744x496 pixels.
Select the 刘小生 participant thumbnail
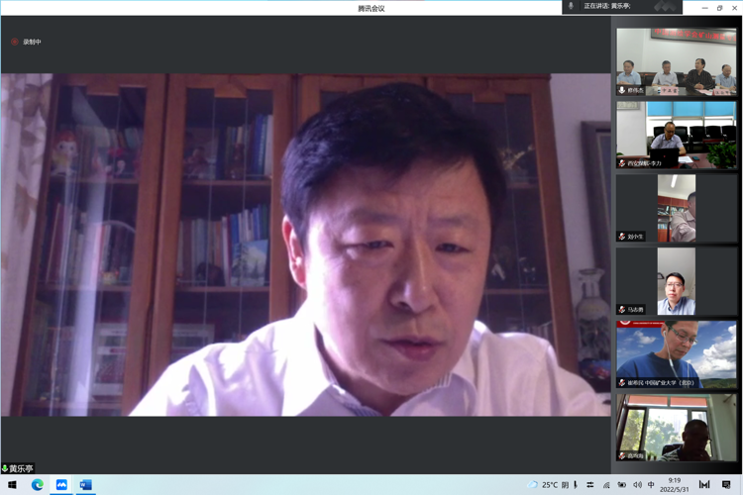pyautogui.click(x=676, y=207)
